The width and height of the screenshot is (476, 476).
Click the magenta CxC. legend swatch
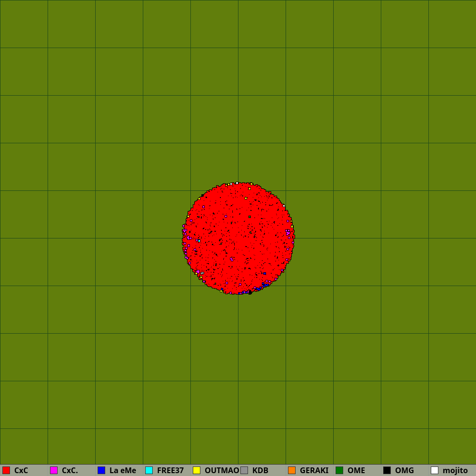point(54,470)
